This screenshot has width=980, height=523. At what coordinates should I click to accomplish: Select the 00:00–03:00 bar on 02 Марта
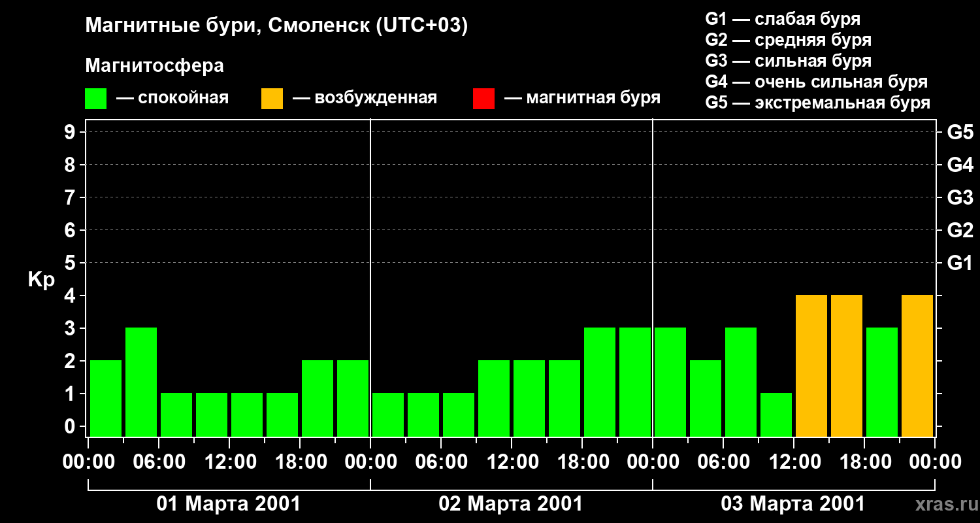pos(388,414)
